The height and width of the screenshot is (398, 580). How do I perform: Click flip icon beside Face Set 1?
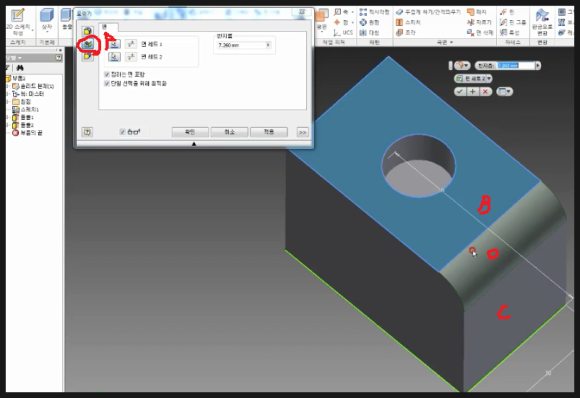click(x=131, y=44)
